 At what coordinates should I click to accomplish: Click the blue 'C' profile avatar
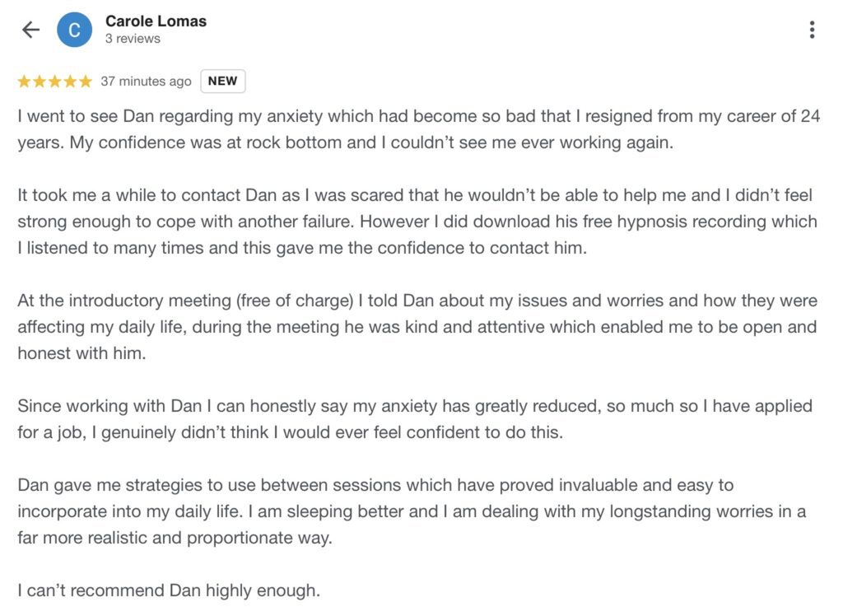74,30
